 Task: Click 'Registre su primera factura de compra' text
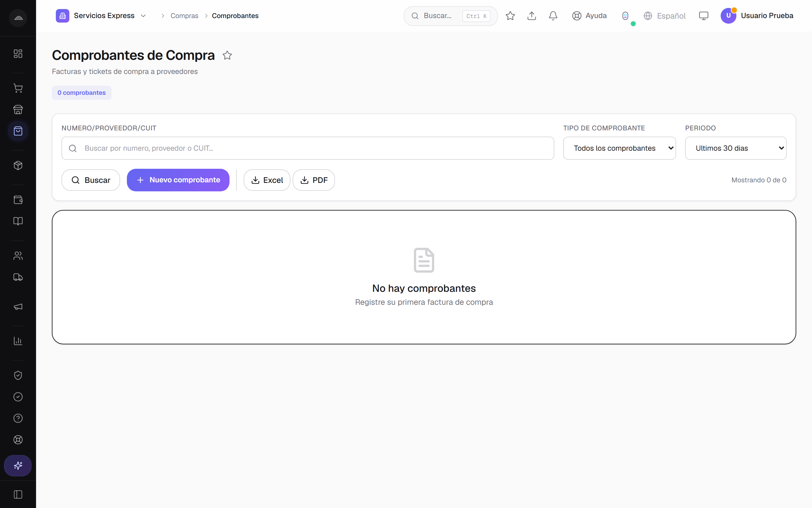tap(424, 302)
